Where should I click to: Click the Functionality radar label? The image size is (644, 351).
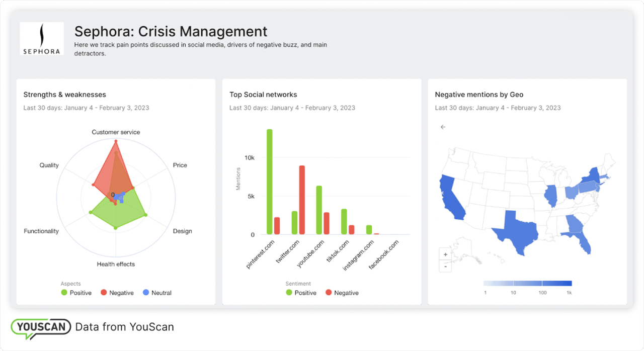click(x=41, y=231)
